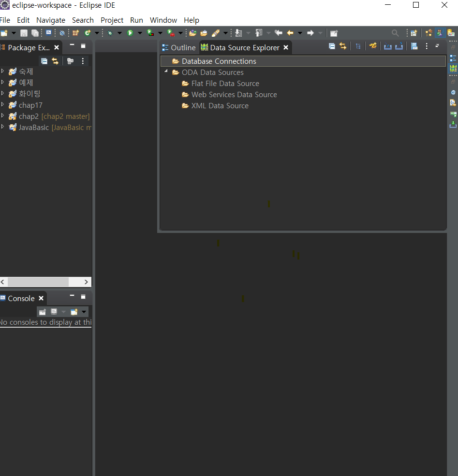The height and width of the screenshot is (476, 458).
Task: Open the Project menu
Action: point(112,20)
